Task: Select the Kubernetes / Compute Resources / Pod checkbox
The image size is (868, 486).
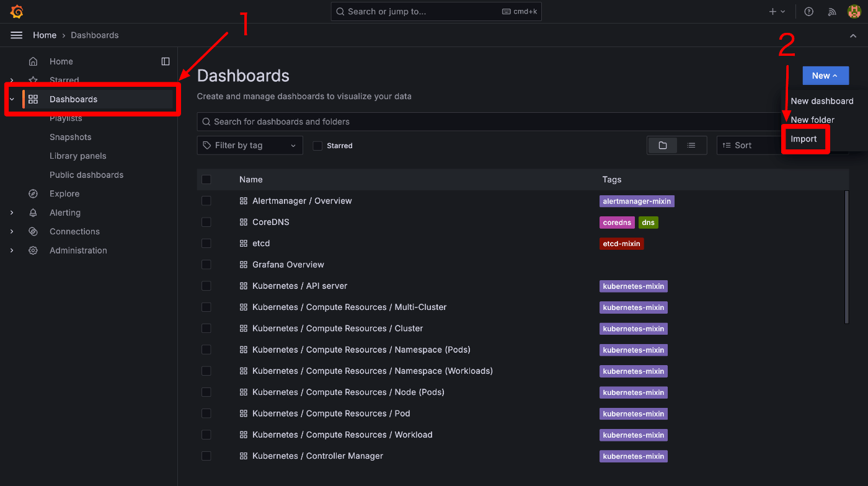Action: (206, 413)
